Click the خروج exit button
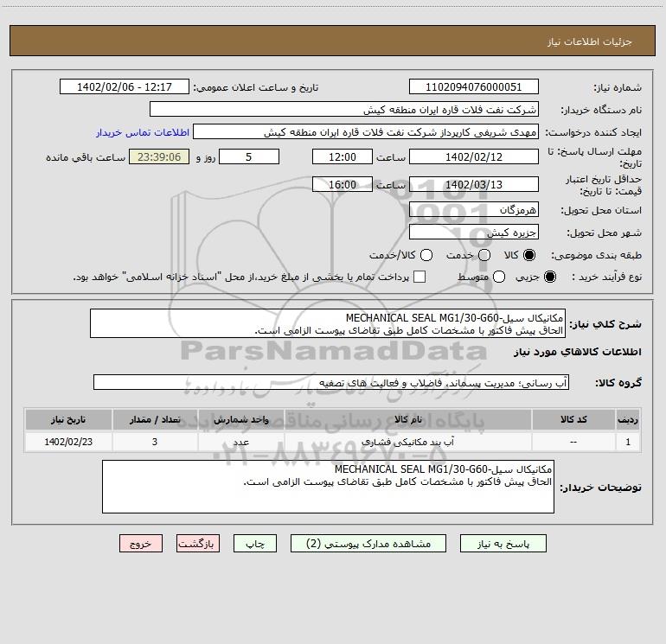The height and width of the screenshot is (644, 666). pyautogui.click(x=141, y=544)
